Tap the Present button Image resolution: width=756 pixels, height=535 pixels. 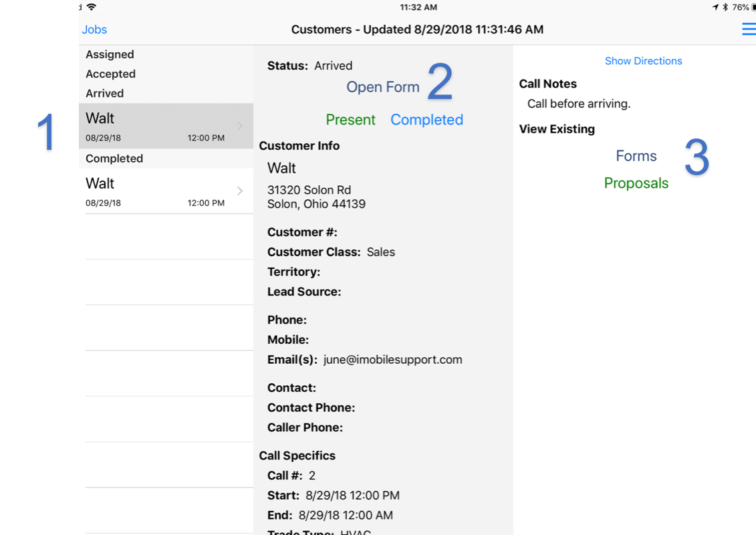pos(350,120)
